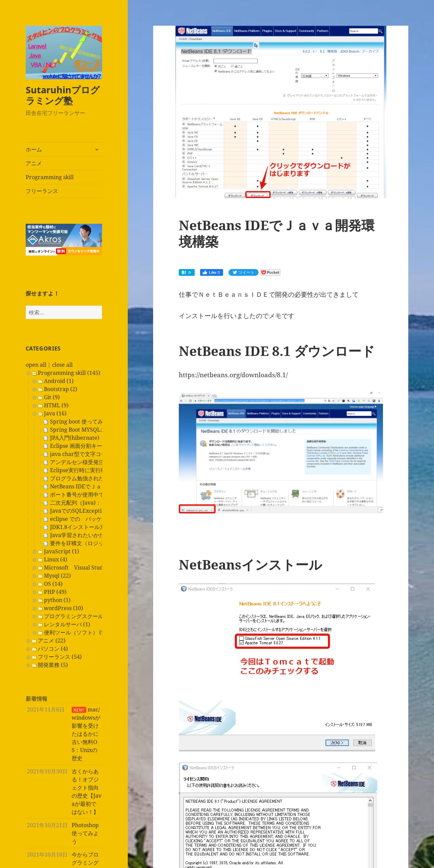Expand the Bootstrap category node
Screen dimensions: 434x868
click(34, 389)
